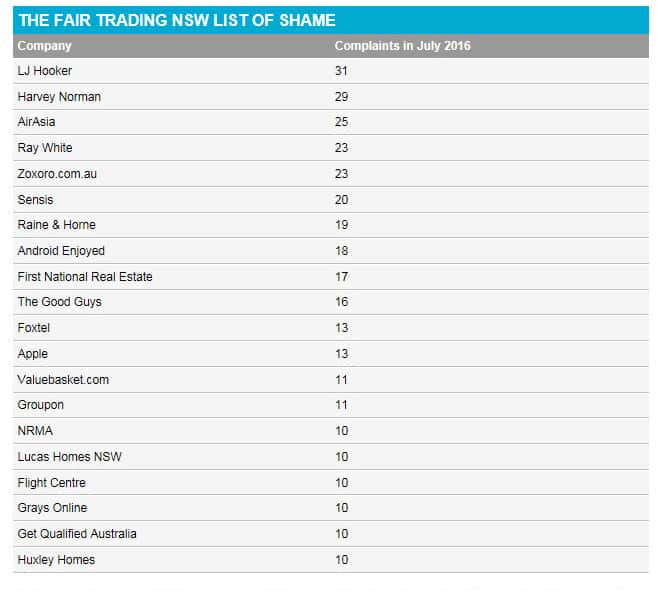The width and height of the screenshot is (658, 591).
Task: Click the Apple company entry
Action: tap(33, 354)
